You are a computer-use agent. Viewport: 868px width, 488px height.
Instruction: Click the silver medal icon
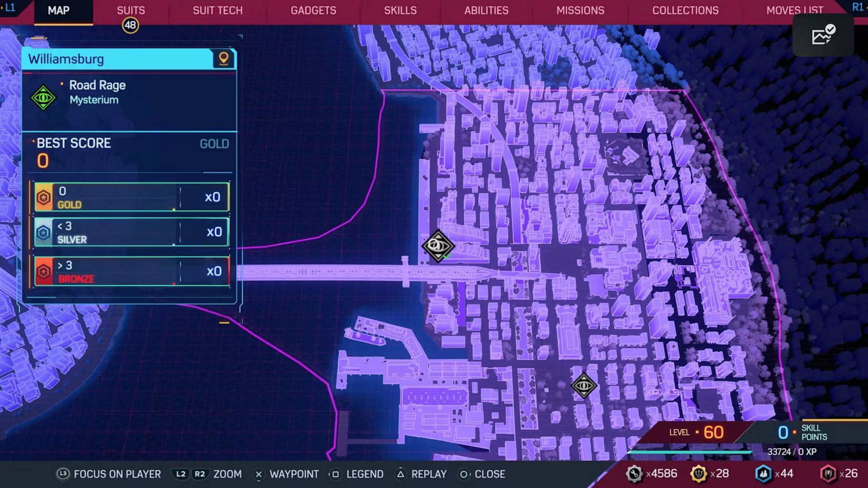[x=43, y=233]
